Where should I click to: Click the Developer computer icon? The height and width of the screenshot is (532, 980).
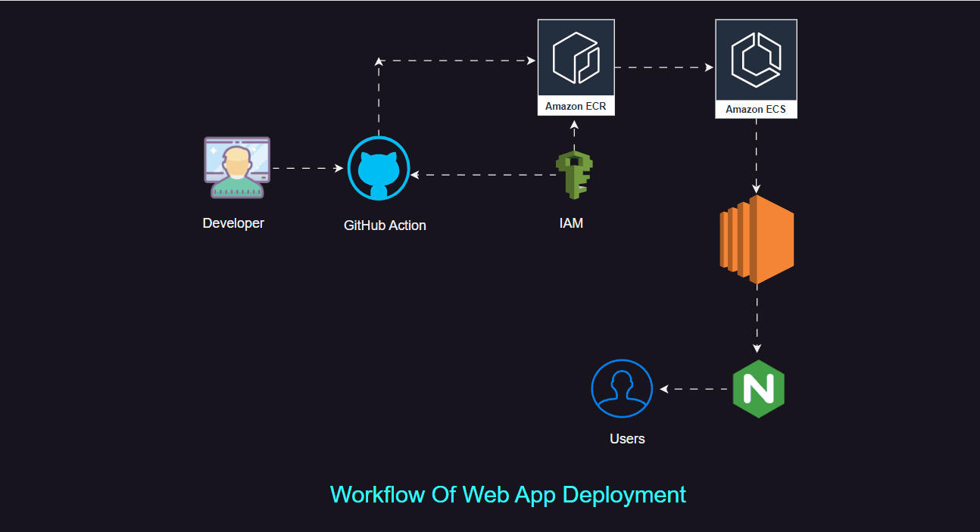point(236,168)
